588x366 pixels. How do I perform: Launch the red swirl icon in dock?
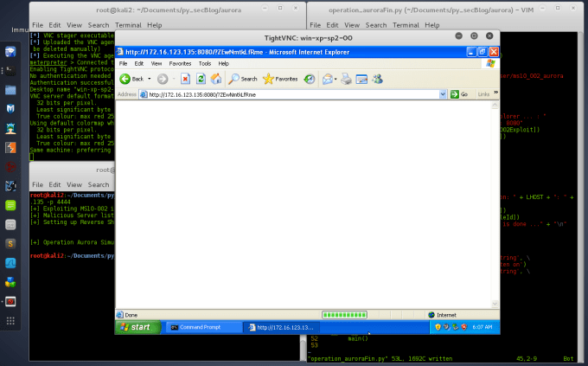[10, 167]
